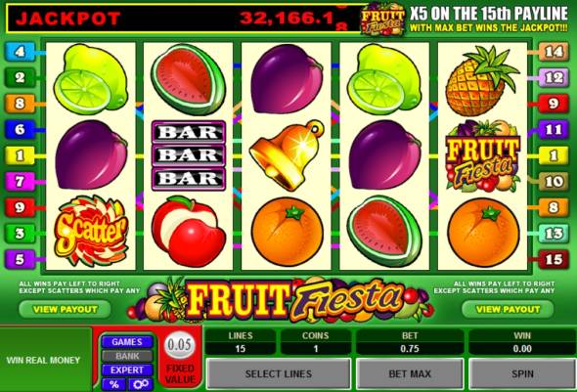Image resolution: width=577 pixels, height=392 pixels.
Task: Toggle payline 6 blue marker
Action: (20, 129)
